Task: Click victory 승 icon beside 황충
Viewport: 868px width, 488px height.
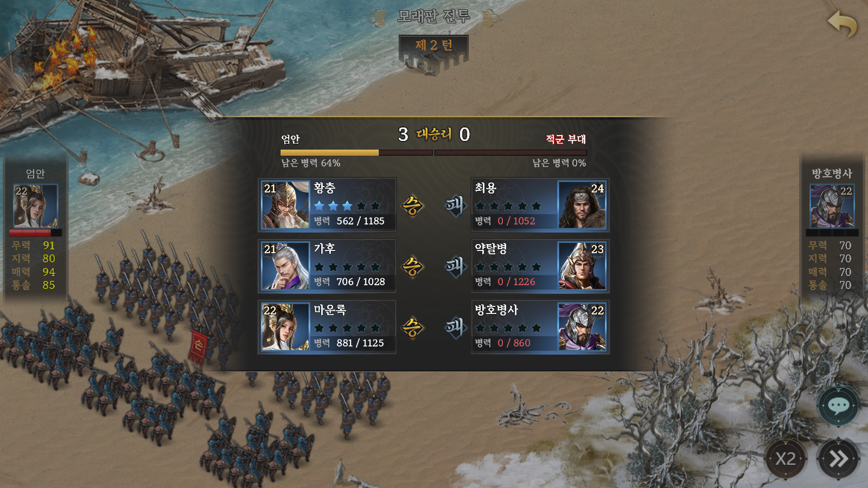Action: [x=412, y=206]
